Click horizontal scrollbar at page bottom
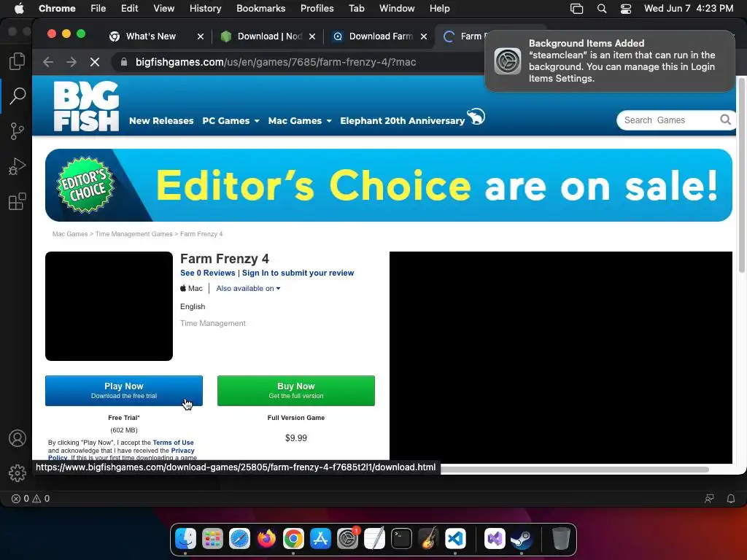The width and height of the screenshot is (747, 560). click(x=575, y=470)
